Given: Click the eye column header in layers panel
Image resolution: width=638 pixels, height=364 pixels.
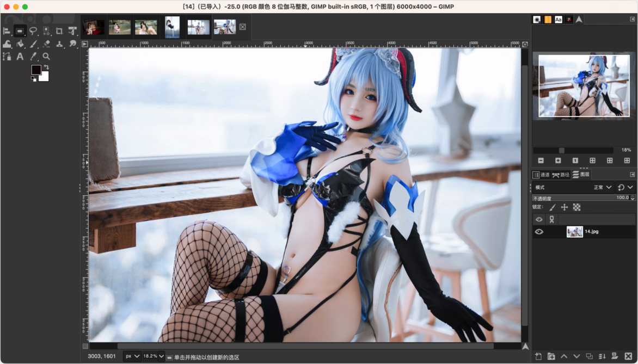Looking at the screenshot, I should point(539,219).
